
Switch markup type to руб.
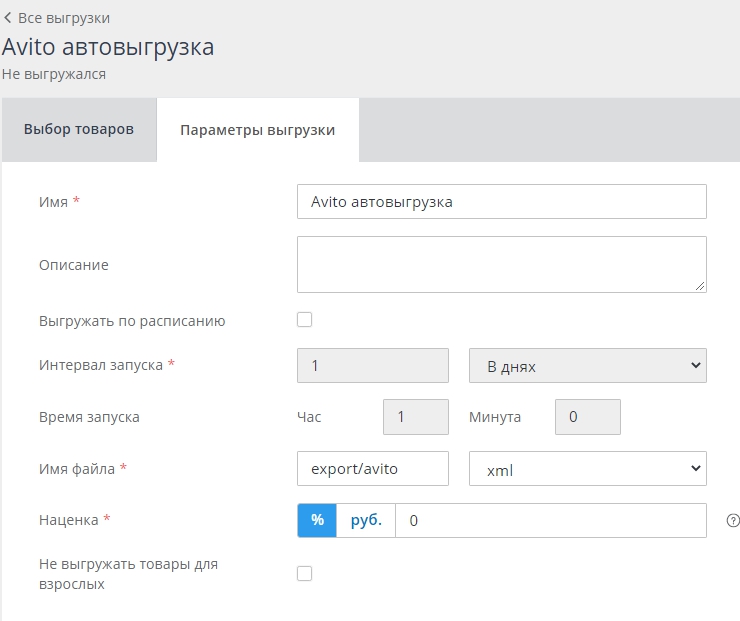click(x=366, y=520)
